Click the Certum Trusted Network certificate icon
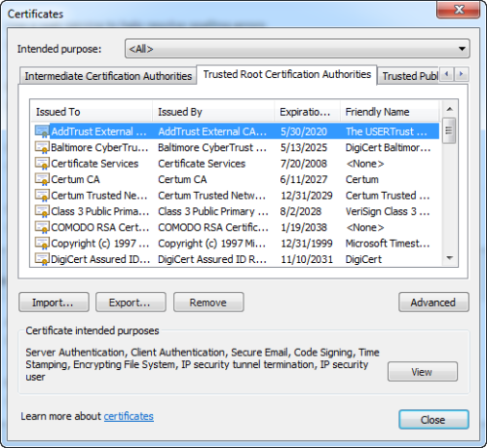Screen dimensions: 487x448 (x=42, y=195)
